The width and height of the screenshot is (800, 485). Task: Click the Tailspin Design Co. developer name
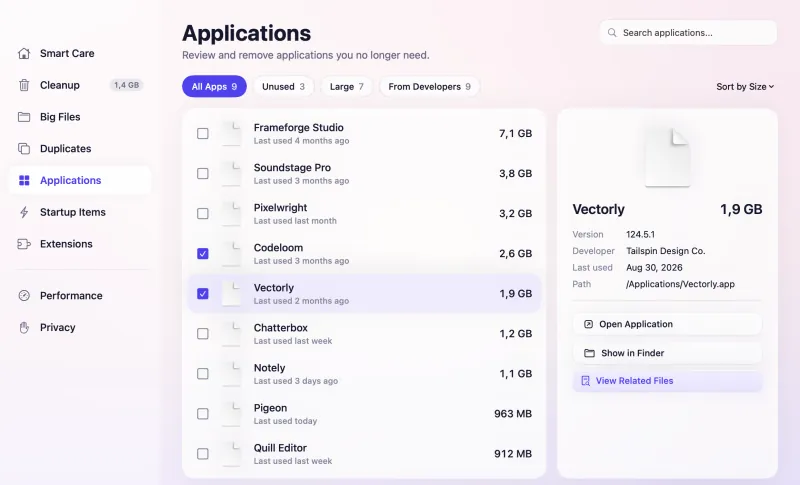(x=665, y=251)
